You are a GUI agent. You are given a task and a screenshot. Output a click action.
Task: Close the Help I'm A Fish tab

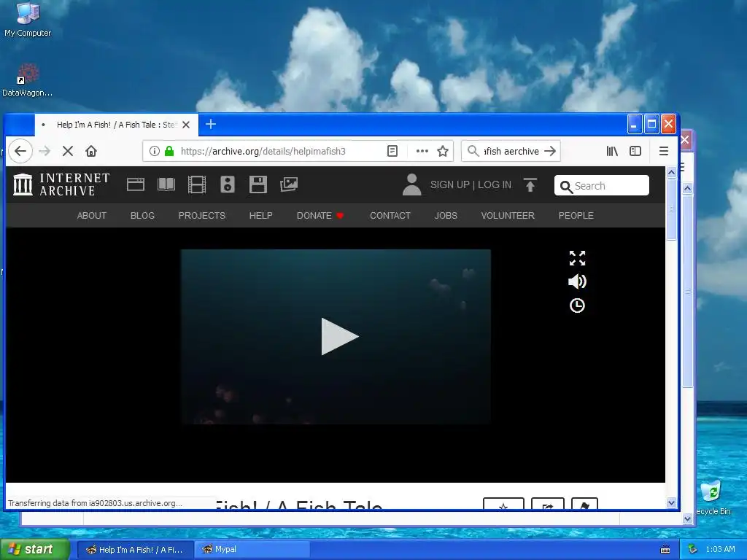[x=186, y=125]
